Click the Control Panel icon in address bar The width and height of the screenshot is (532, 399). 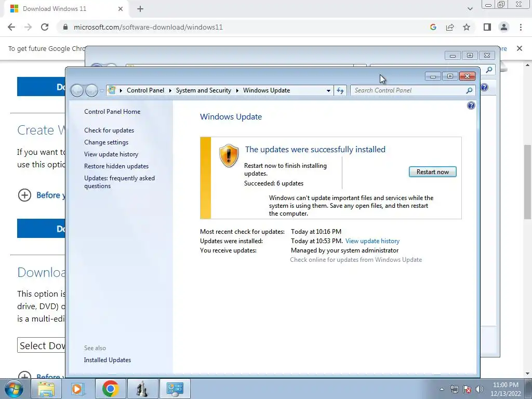[x=112, y=90]
